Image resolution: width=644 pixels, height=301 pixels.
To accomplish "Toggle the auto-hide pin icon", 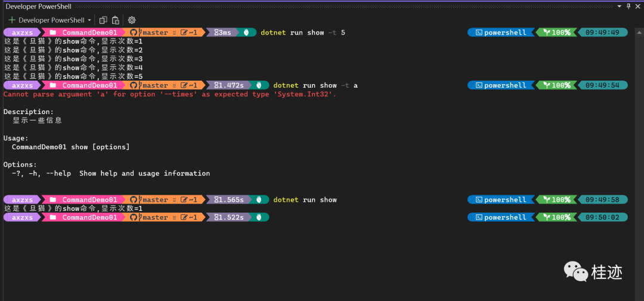I will [x=627, y=5].
